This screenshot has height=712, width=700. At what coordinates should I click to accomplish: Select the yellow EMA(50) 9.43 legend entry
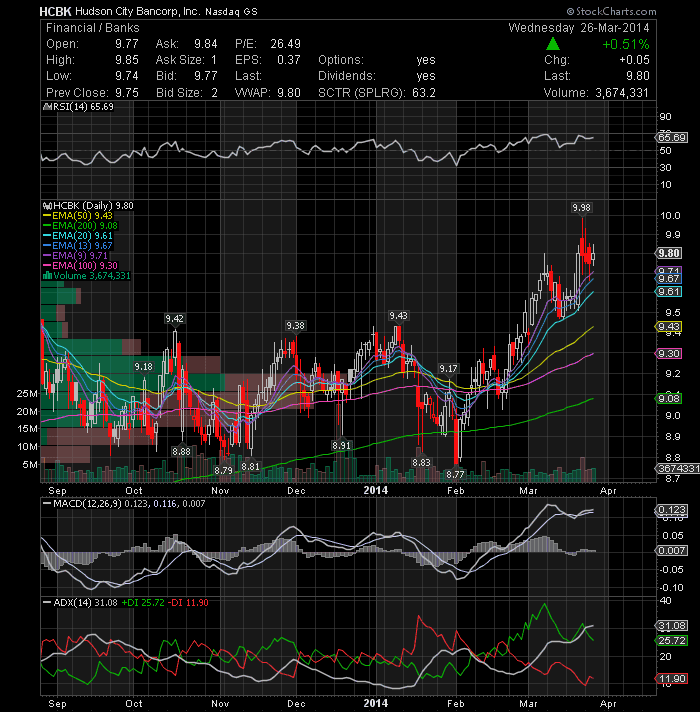tap(78, 216)
